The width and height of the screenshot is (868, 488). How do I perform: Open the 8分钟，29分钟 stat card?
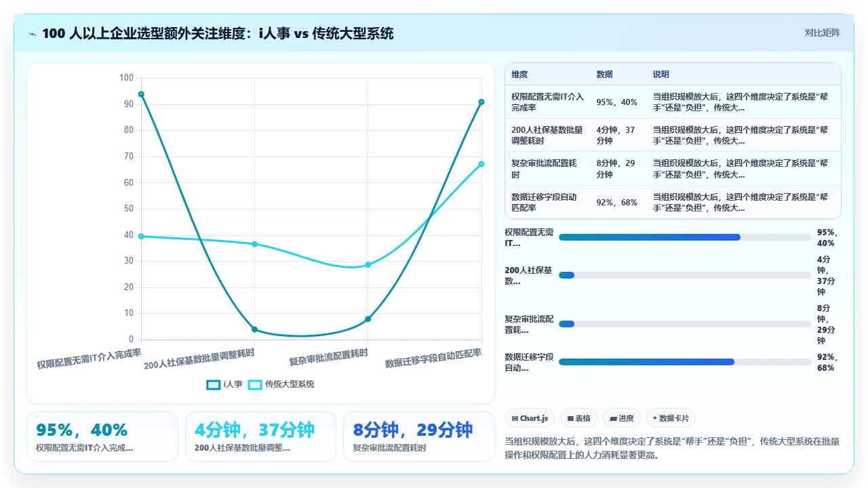(419, 436)
